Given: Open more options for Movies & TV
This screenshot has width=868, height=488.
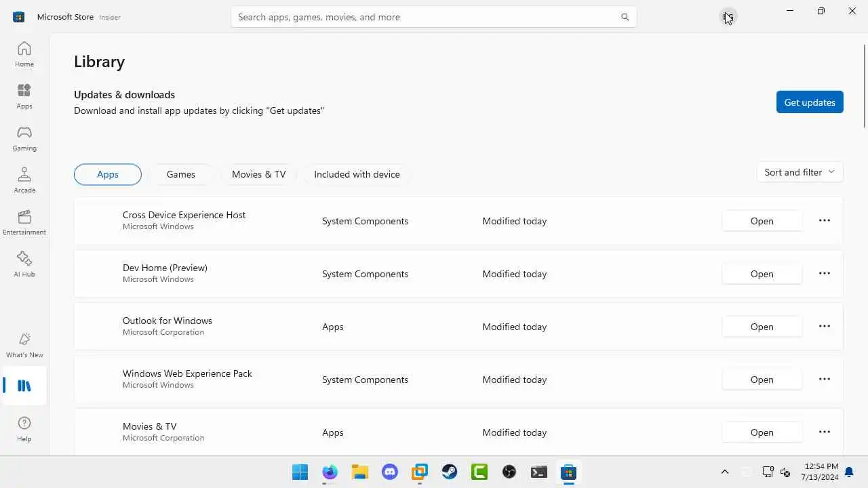Looking at the screenshot, I should [x=825, y=432].
